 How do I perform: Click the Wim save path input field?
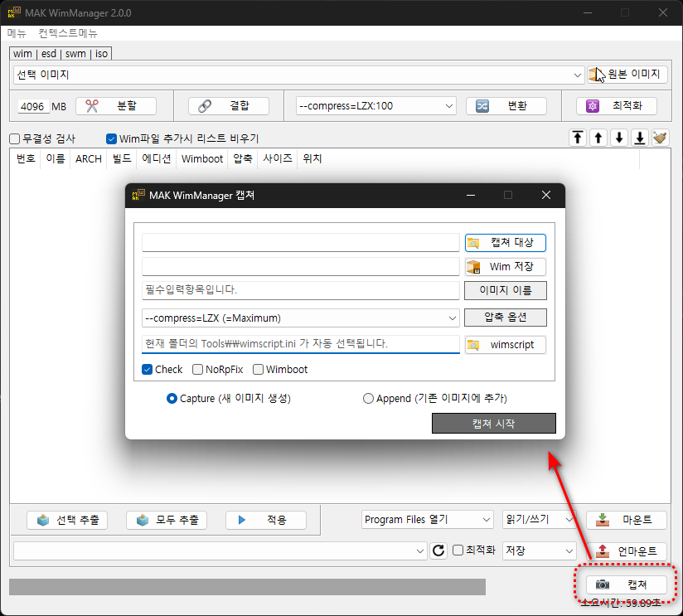pos(301,267)
